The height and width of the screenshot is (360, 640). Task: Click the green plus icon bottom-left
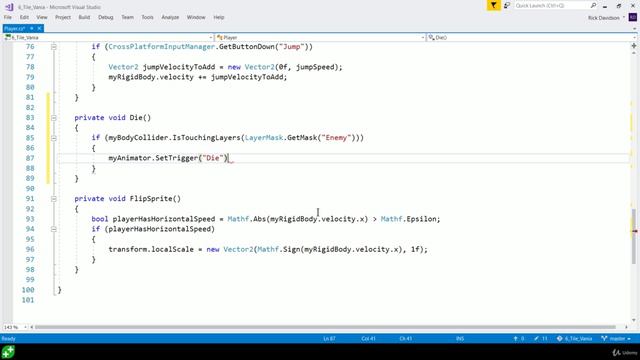click(8, 352)
